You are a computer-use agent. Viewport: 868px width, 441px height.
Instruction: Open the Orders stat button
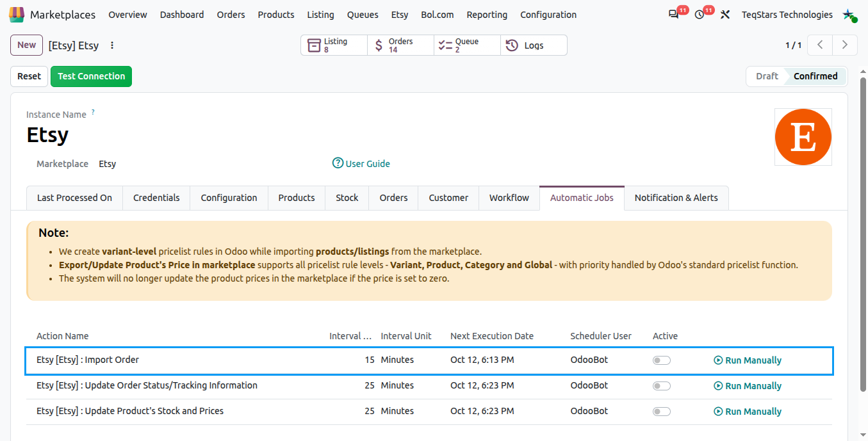click(x=400, y=45)
